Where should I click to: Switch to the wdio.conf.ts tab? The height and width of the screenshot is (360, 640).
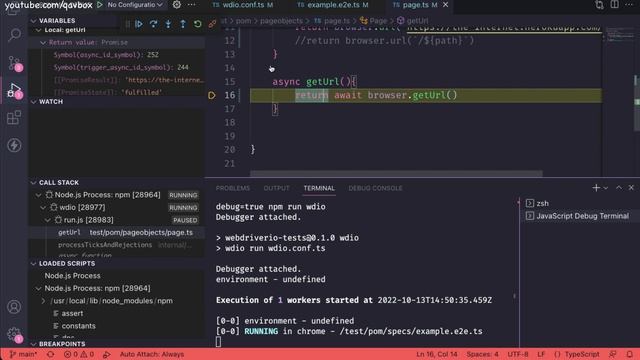point(243,5)
